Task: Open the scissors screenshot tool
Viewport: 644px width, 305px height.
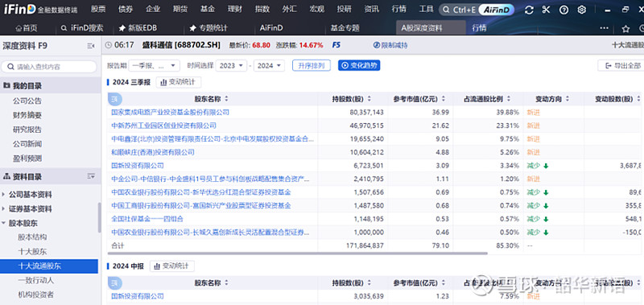Action: tap(546, 10)
